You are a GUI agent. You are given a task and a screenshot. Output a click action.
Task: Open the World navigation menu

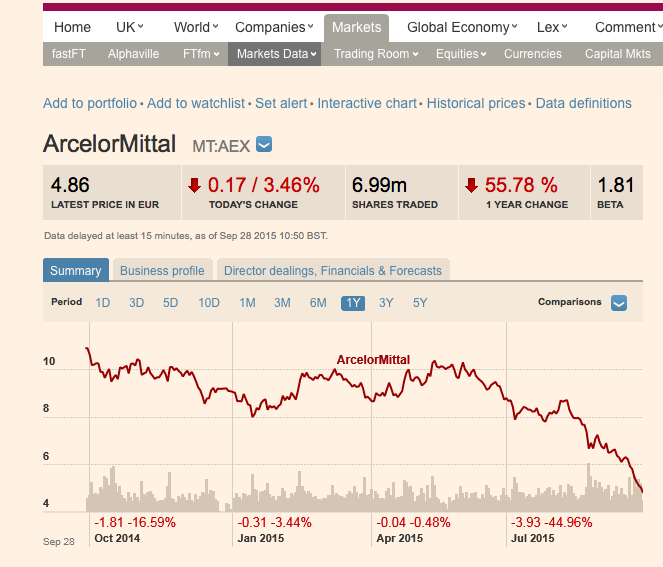(196, 27)
